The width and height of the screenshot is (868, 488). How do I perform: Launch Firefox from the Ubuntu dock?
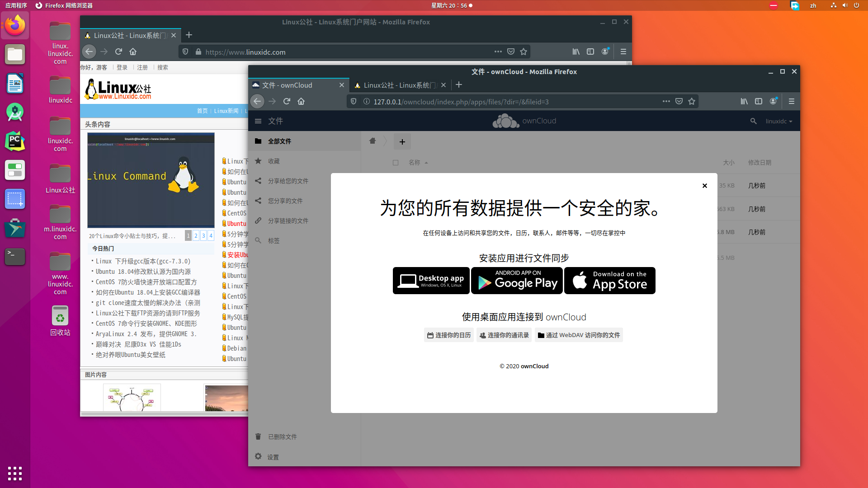pyautogui.click(x=15, y=25)
